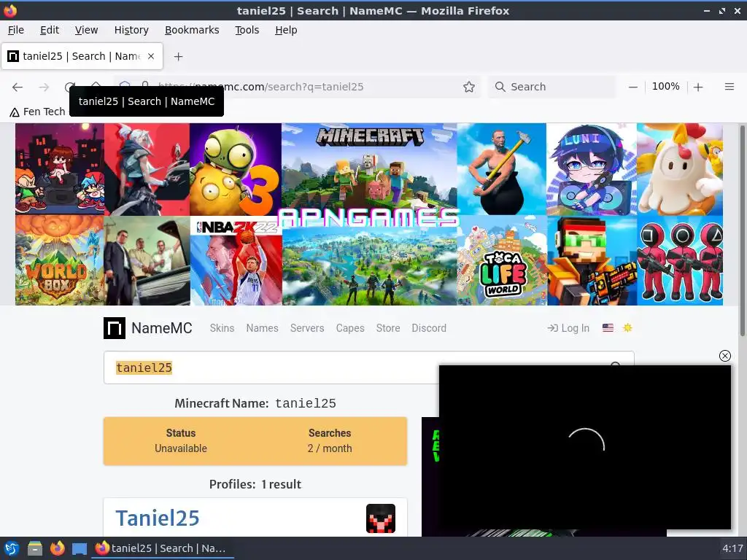The height and width of the screenshot is (560, 747).
Task: Toggle the sun light/dark theme icon
Action: pyautogui.click(x=627, y=327)
